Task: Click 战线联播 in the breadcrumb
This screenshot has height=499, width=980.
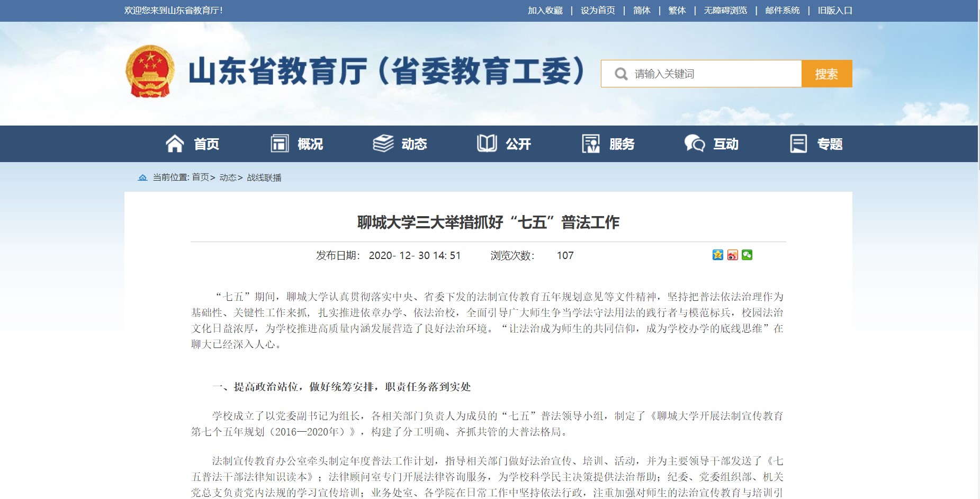Action: [x=264, y=177]
